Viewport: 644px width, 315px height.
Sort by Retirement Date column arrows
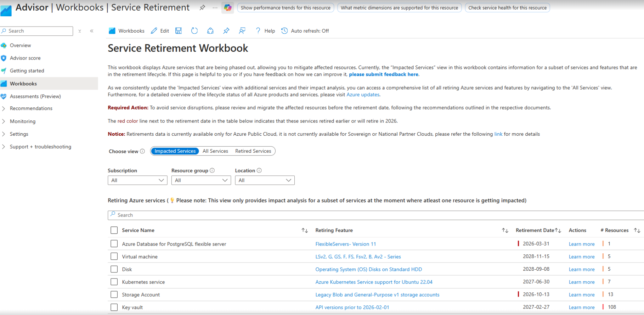click(x=558, y=231)
